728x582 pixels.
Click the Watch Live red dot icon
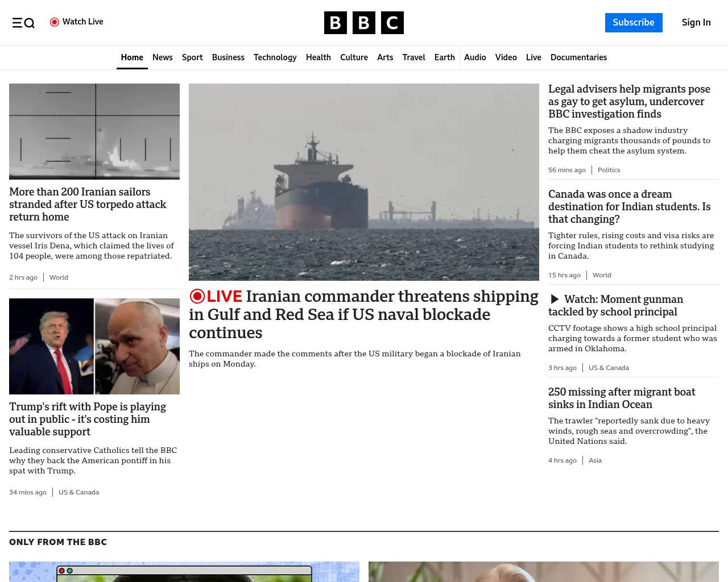[x=55, y=22]
